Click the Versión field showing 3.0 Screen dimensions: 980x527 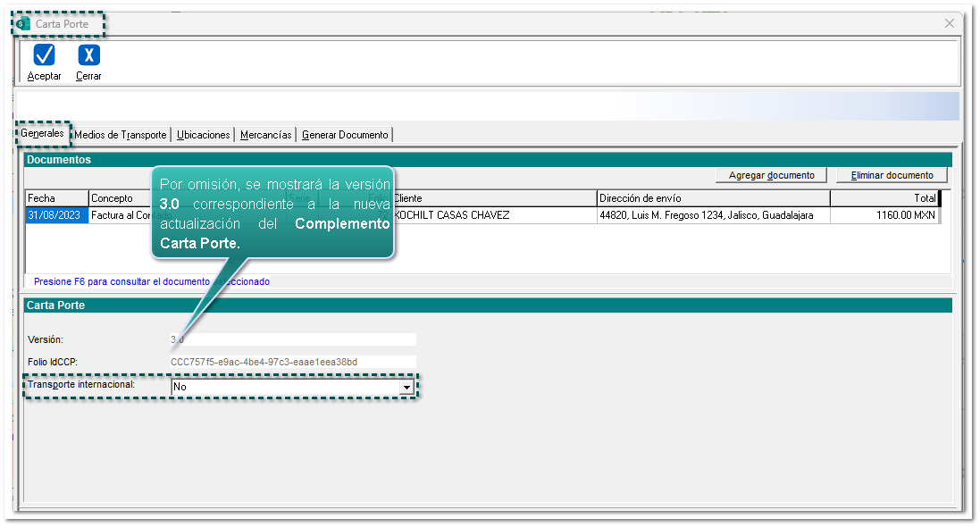click(292, 339)
